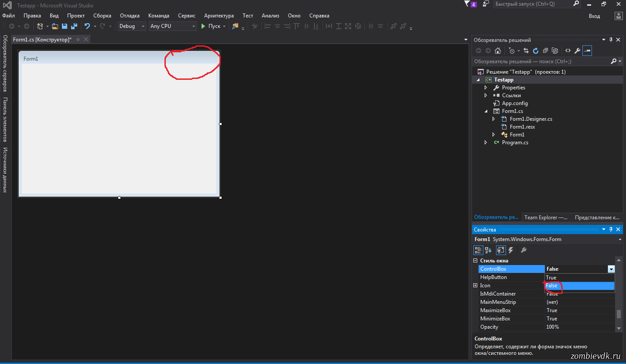Click the Open File folder icon

tap(55, 26)
